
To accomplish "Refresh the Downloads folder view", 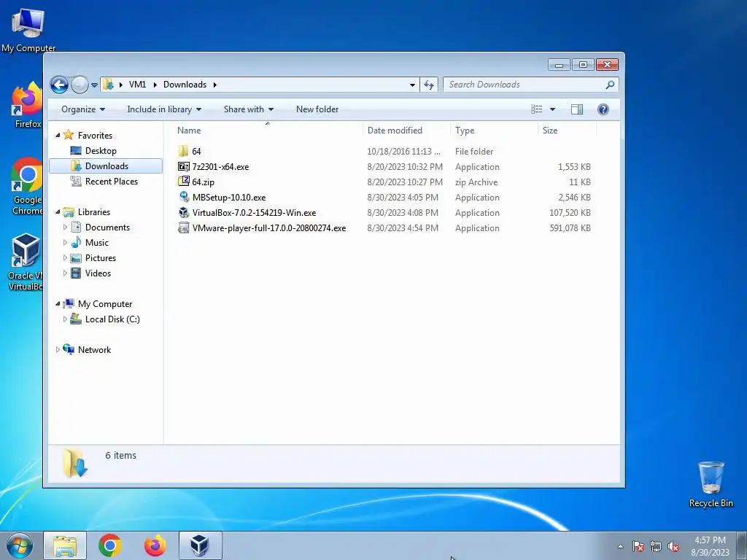I will [429, 85].
